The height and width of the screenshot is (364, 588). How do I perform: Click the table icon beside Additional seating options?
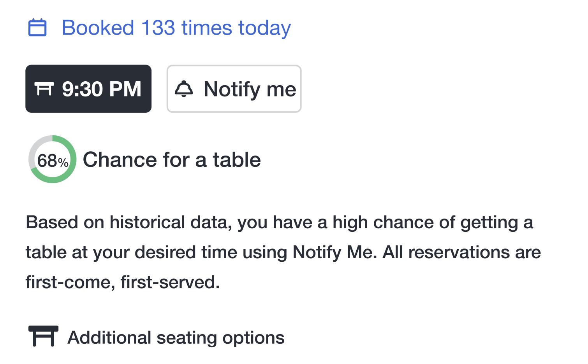tap(43, 336)
